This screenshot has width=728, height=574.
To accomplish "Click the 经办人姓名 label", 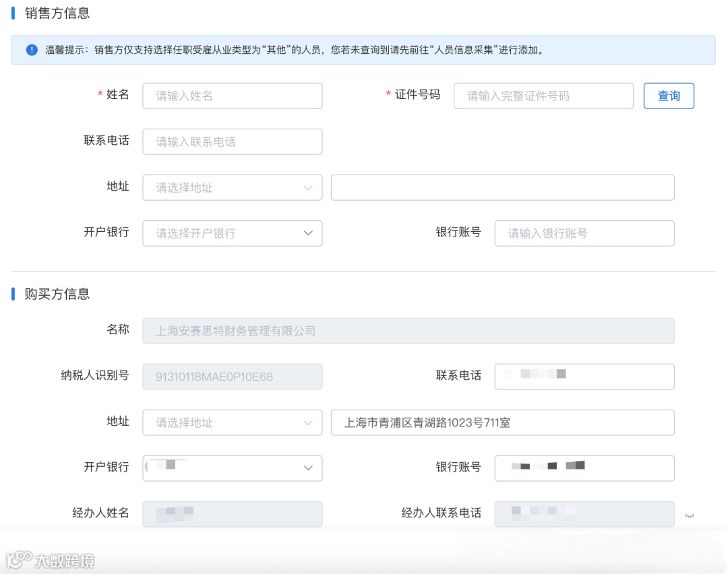I will coord(100,512).
